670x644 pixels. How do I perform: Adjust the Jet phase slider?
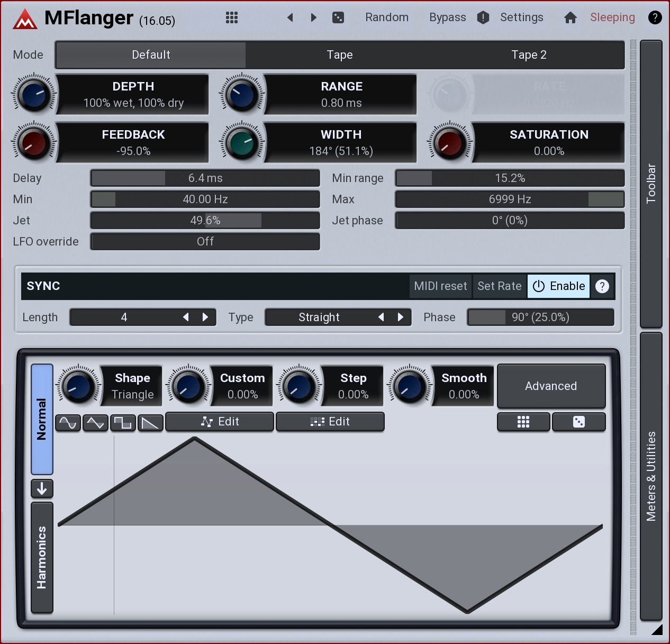coord(510,221)
